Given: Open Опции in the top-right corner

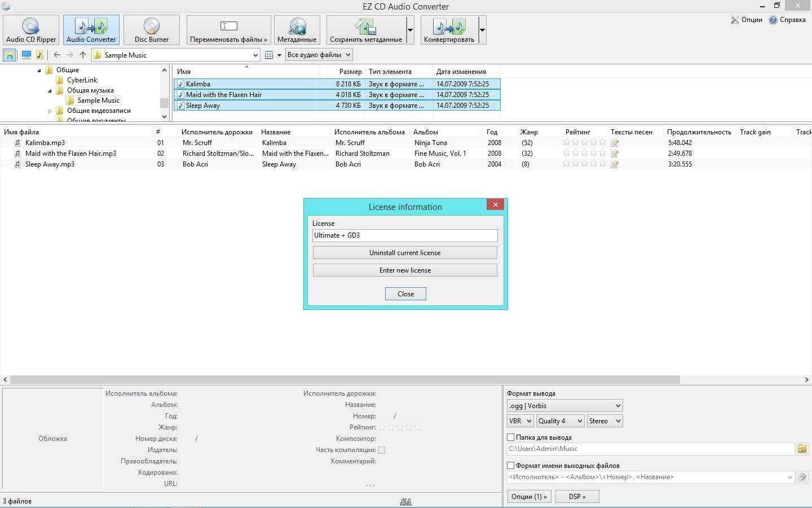Looking at the screenshot, I should pos(747,20).
